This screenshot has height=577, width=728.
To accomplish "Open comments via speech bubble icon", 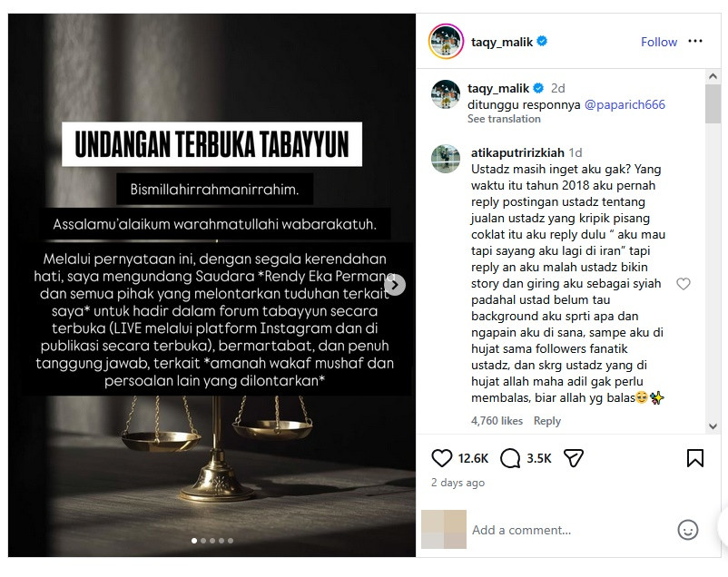I will tap(510, 458).
